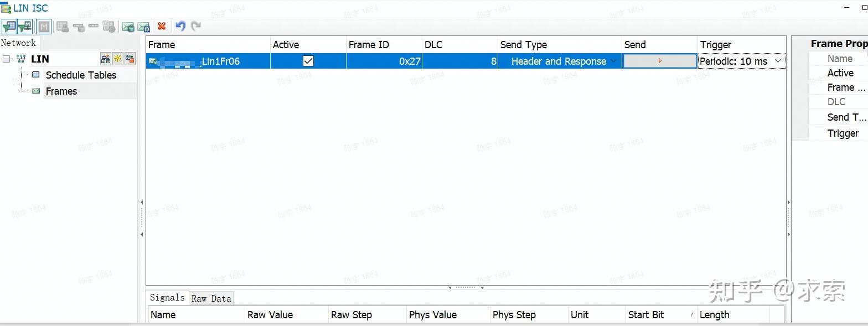Image resolution: width=868 pixels, height=326 pixels.
Task: Sort signals by Start Bit column
Action: (x=662, y=315)
